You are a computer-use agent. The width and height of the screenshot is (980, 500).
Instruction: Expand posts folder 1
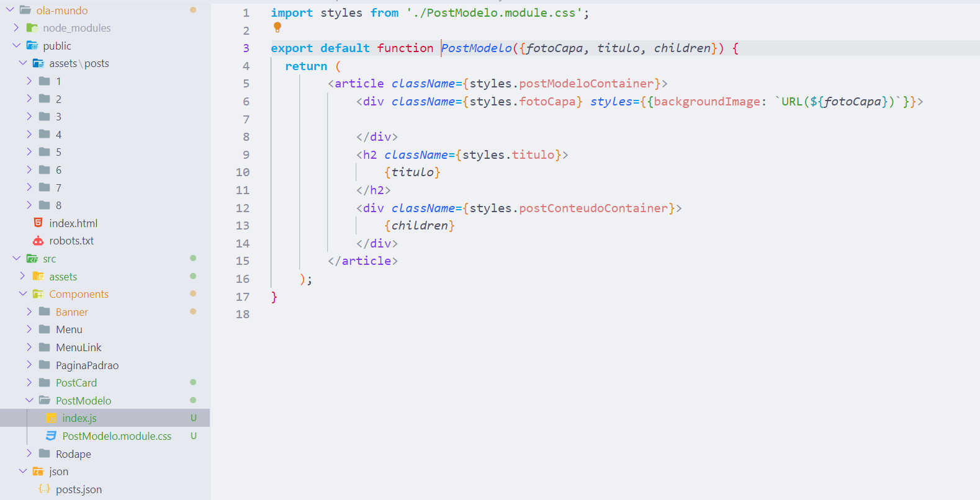[x=29, y=81]
